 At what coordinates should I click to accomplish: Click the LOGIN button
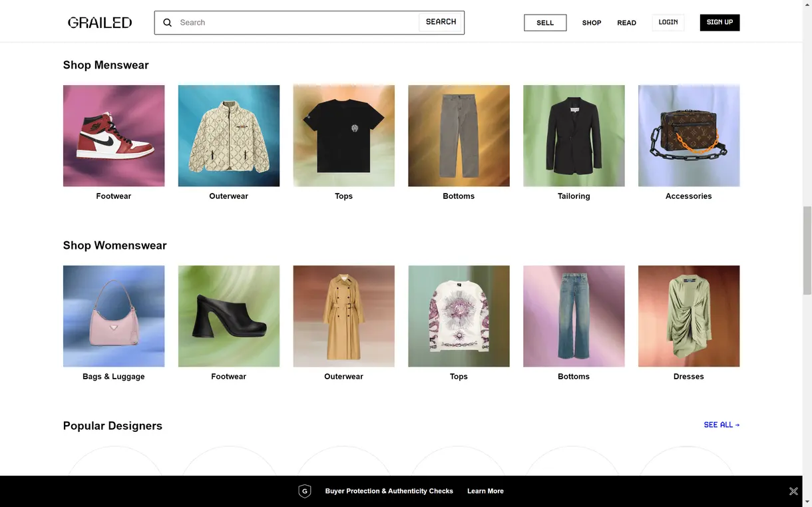(x=668, y=22)
